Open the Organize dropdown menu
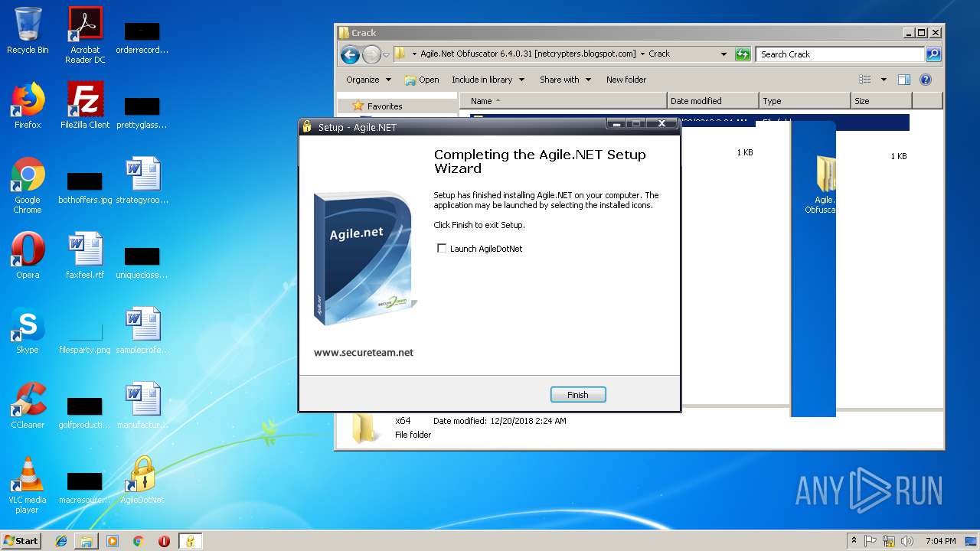The width and height of the screenshot is (980, 551). 368,80
